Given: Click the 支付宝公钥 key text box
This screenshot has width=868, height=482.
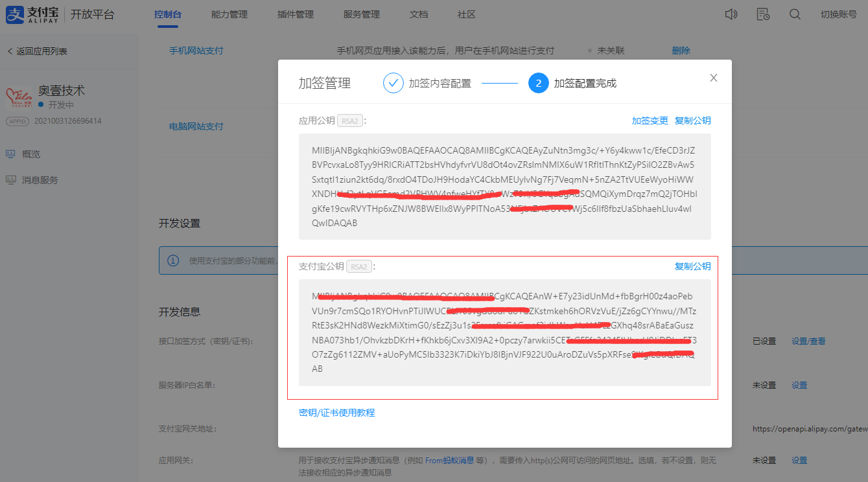Looking at the screenshot, I should click(505, 332).
